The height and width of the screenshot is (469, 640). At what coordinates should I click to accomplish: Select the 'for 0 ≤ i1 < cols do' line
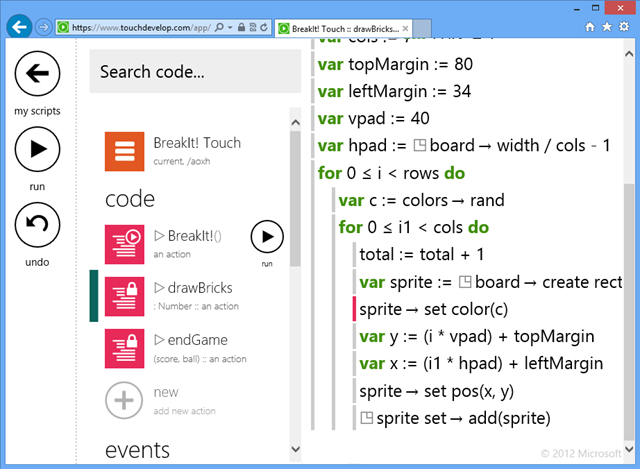coord(413,227)
